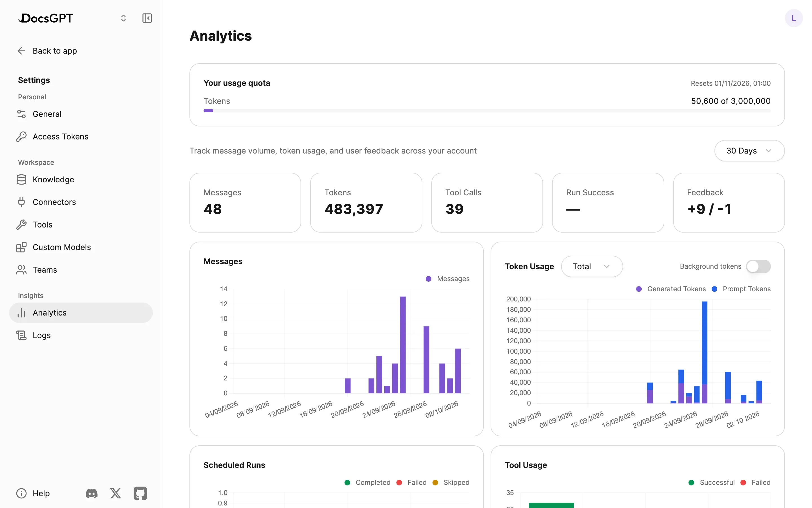Click the Messages stat card
This screenshot has width=812, height=508.
click(x=245, y=202)
